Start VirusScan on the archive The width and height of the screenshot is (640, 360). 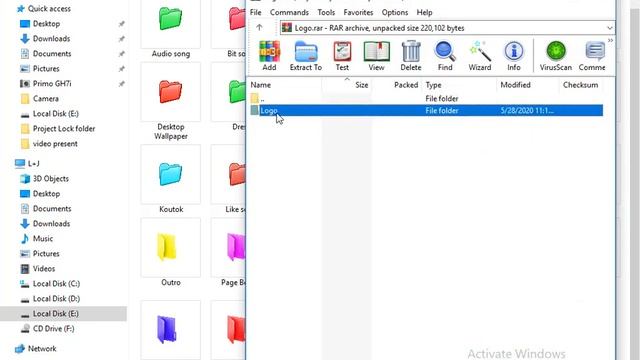coord(556,56)
